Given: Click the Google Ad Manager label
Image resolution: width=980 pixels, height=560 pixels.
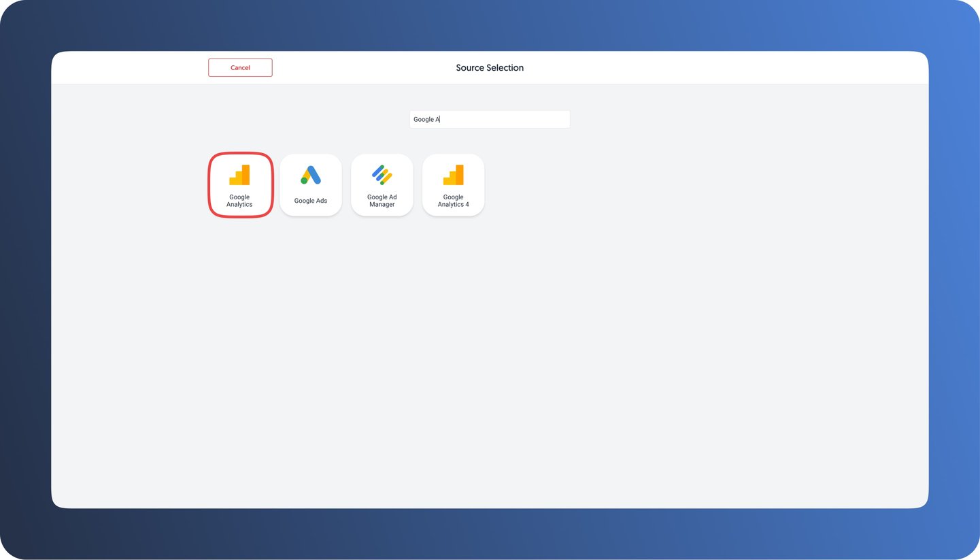Looking at the screenshot, I should point(382,200).
